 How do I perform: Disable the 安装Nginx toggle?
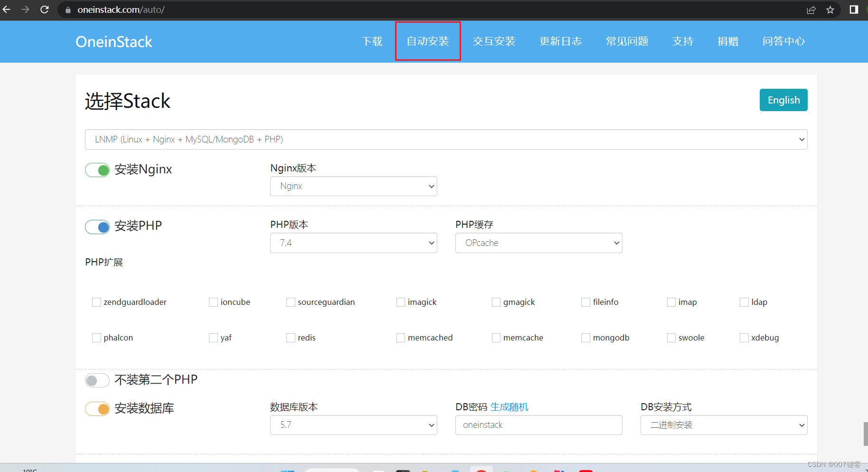(97, 170)
